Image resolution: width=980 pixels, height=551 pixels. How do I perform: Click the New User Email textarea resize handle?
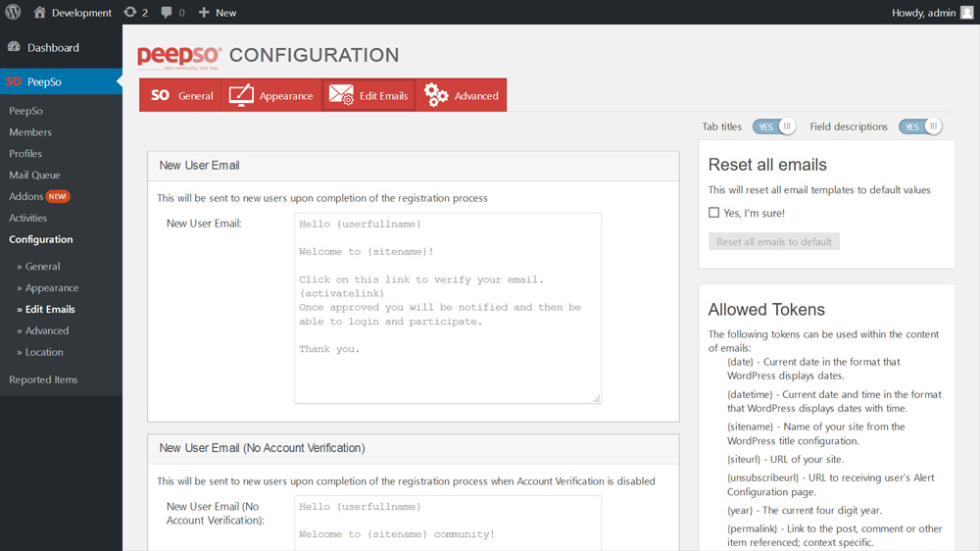(597, 398)
